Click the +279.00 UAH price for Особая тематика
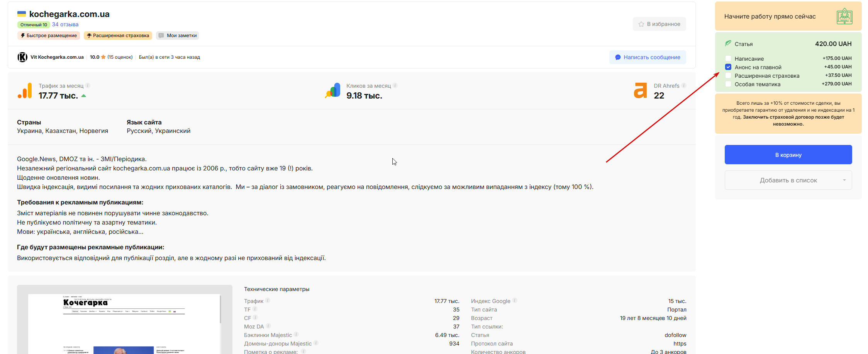Viewport: 868px width, 354px height. [837, 84]
